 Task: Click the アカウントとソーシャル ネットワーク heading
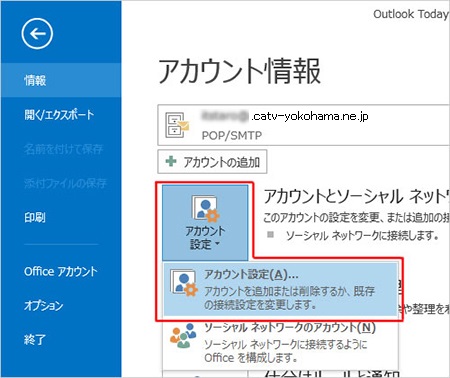[x=356, y=196]
